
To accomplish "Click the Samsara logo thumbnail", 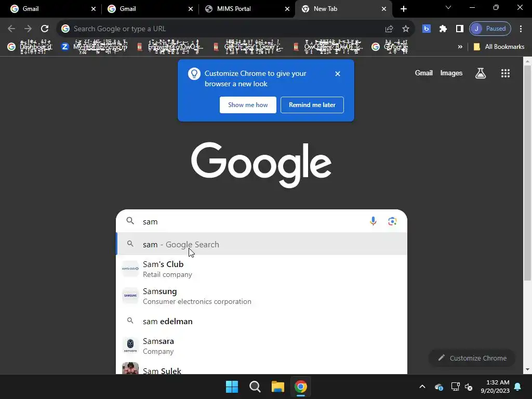I will pos(130,345).
